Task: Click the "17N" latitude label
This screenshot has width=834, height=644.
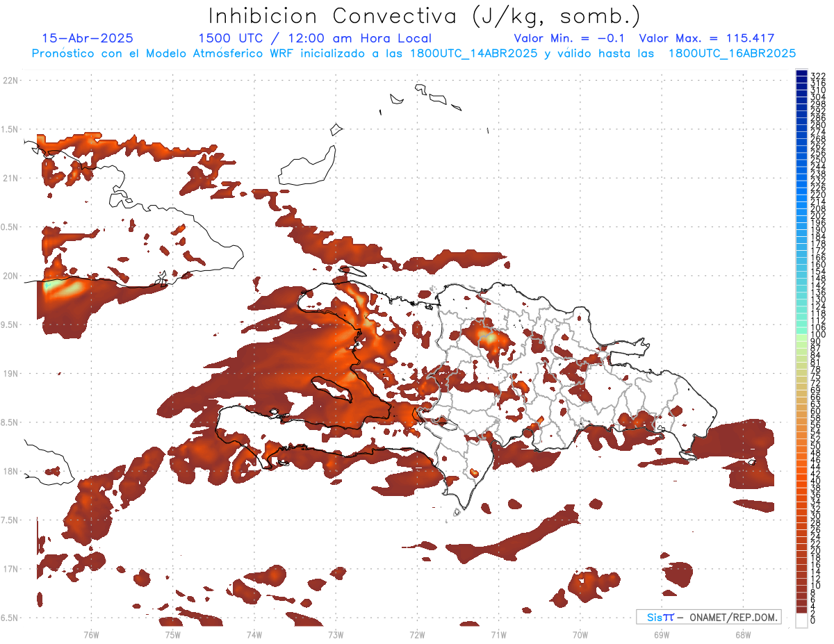Action: [x=10, y=569]
